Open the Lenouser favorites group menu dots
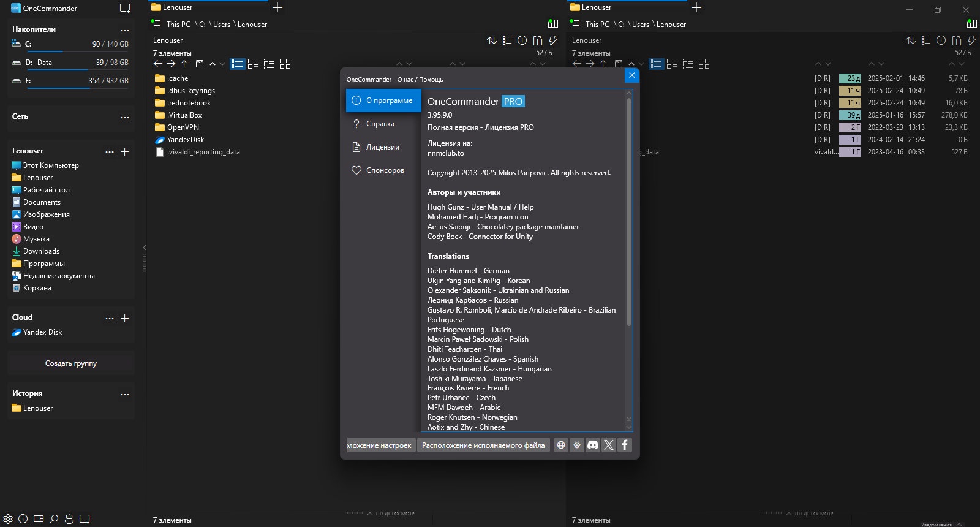The width and height of the screenshot is (980, 527). click(x=110, y=151)
